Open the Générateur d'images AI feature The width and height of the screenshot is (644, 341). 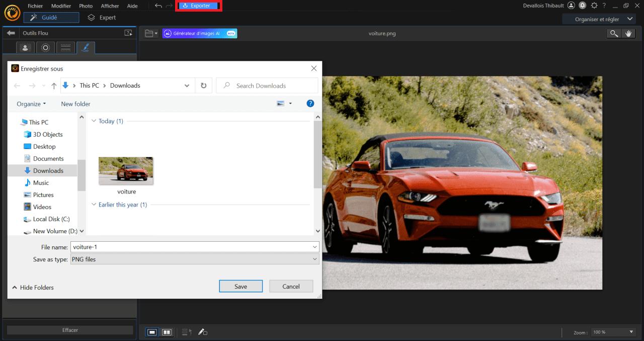click(199, 33)
